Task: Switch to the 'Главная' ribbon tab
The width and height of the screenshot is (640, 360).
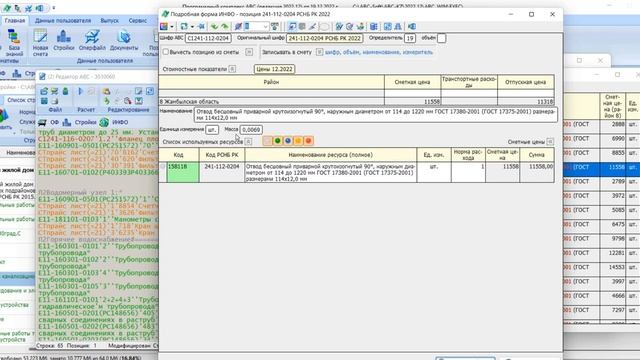Action: (x=15, y=20)
